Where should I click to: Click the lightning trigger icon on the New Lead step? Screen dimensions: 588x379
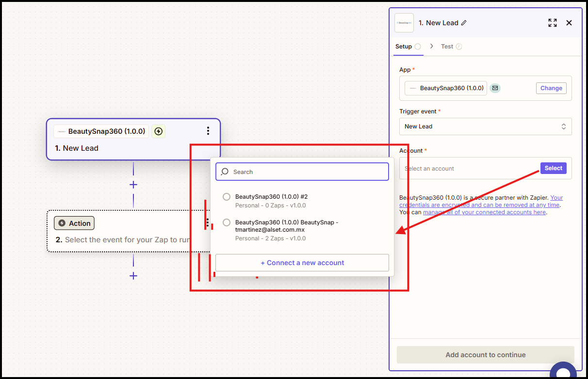(x=159, y=131)
